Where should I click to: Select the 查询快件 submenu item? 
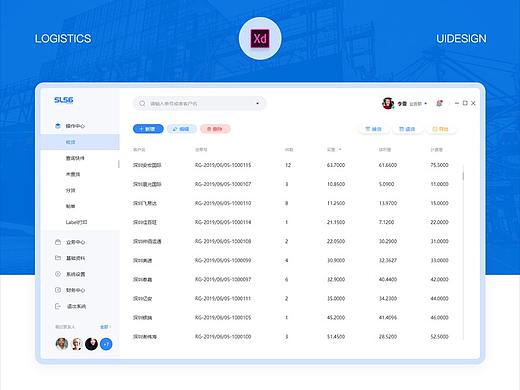(x=75, y=158)
